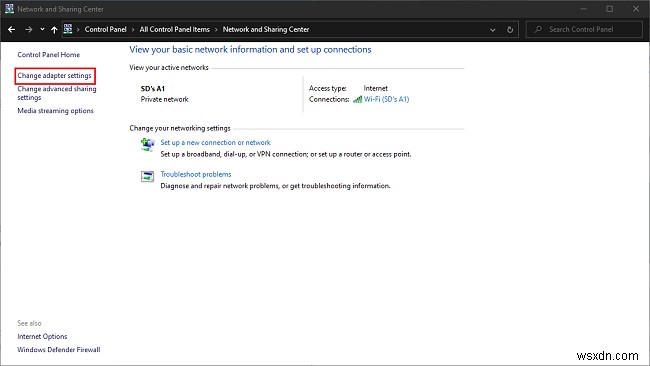Select Network and Sharing Center breadcrumb

pos(266,29)
